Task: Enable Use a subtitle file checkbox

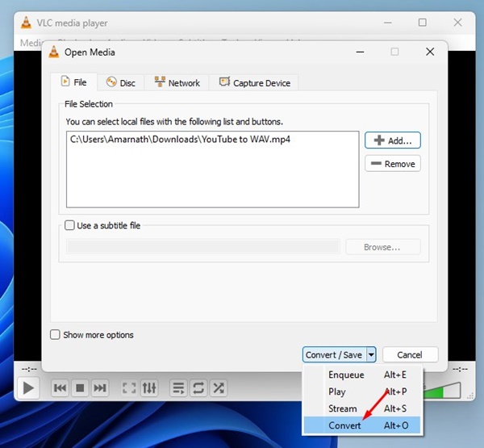Action: (69, 225)
